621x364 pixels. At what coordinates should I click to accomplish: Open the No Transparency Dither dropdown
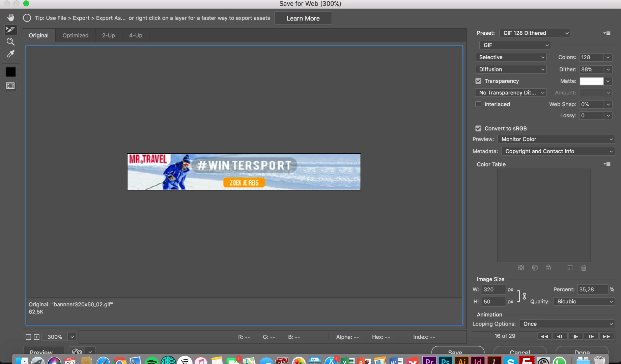coord(511,93)
